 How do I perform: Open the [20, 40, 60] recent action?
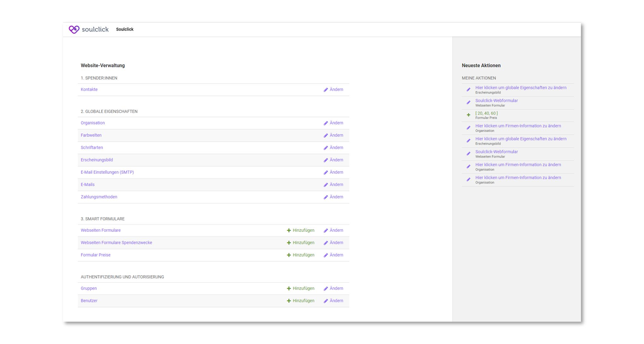click(486, 113)
